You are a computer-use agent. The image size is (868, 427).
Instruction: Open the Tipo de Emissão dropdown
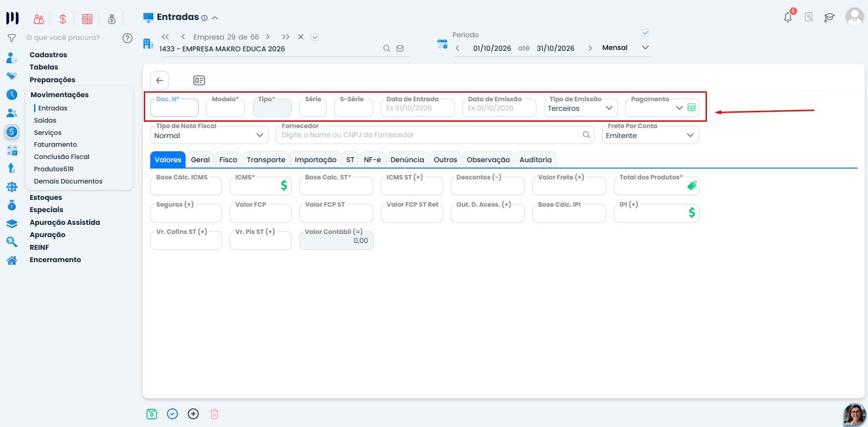coord(581,108)
